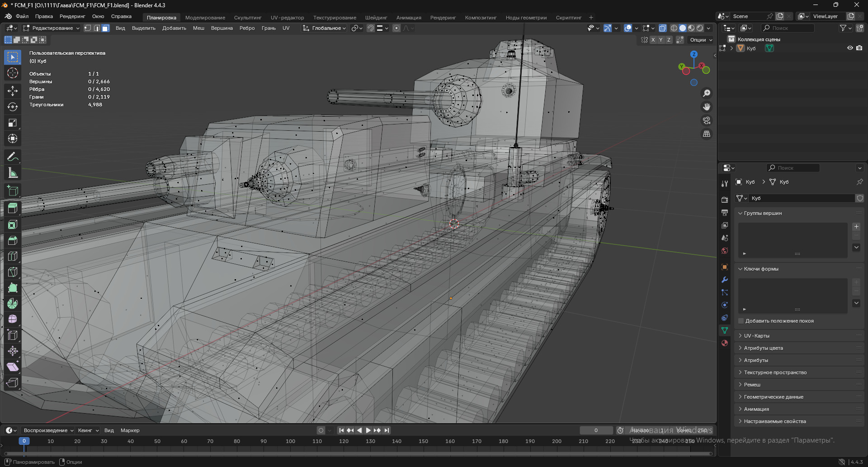Toggle X axis mirror button
This screenshot has height=467, width=868.
click(653, 40)
